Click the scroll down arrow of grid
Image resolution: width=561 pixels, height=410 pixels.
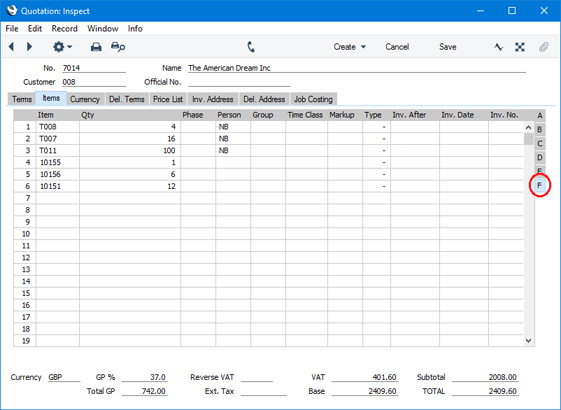point(528,341)
